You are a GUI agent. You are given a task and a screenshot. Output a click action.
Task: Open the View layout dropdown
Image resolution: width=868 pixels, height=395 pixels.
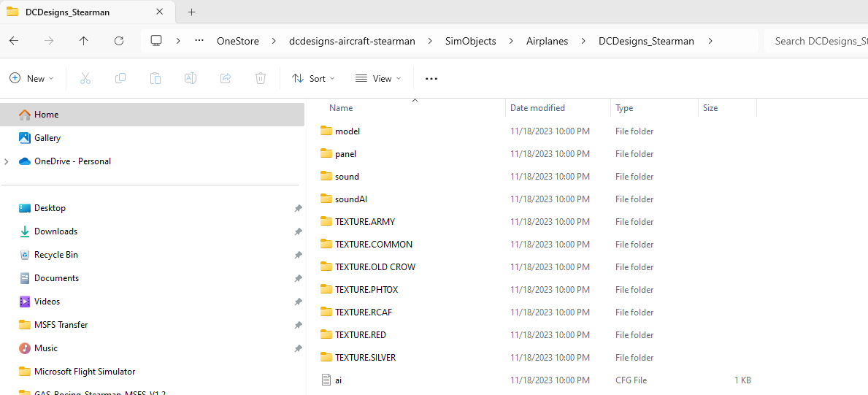[378, 79]
